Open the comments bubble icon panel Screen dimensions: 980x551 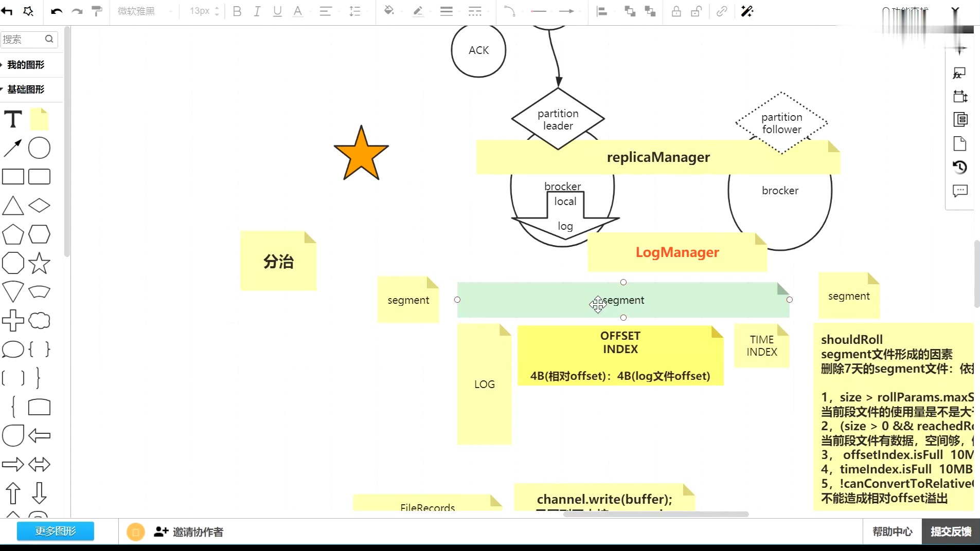coord(960,191)
